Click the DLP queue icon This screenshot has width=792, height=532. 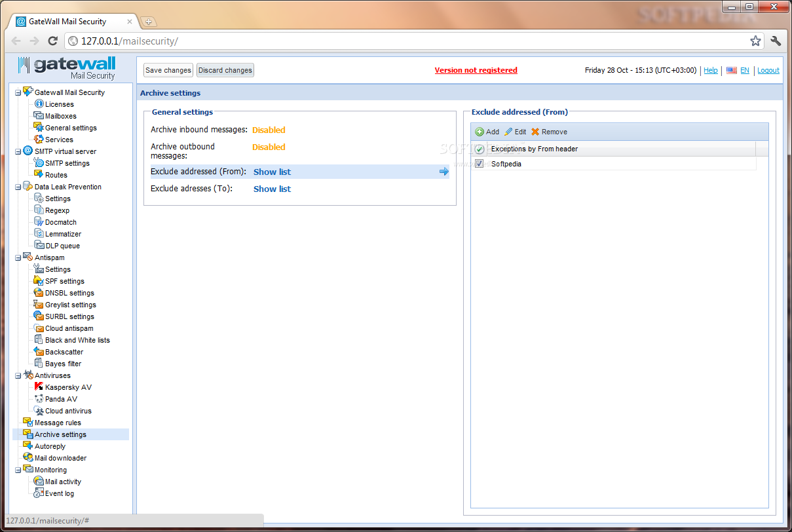(39, 246)
